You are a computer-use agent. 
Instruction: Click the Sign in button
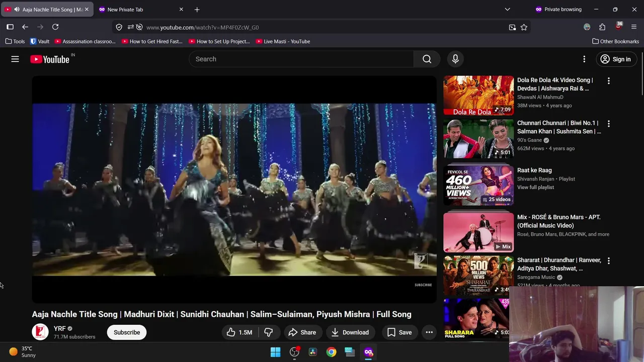click(x=616, y=59)
